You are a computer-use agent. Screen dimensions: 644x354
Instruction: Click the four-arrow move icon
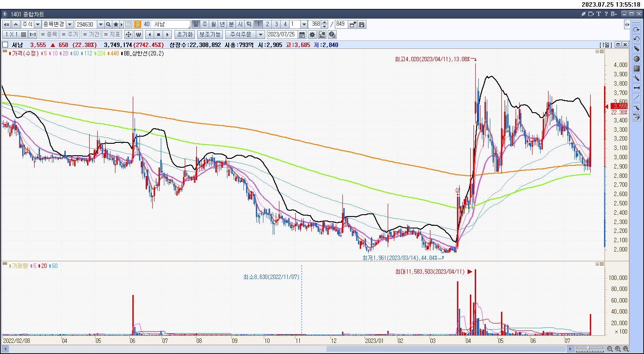tap(129, 35)
